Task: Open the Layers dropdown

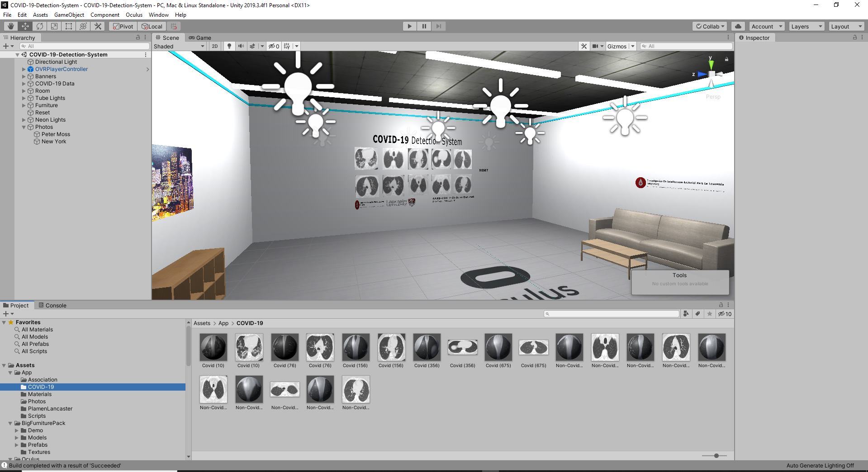Action: point(806,26)
